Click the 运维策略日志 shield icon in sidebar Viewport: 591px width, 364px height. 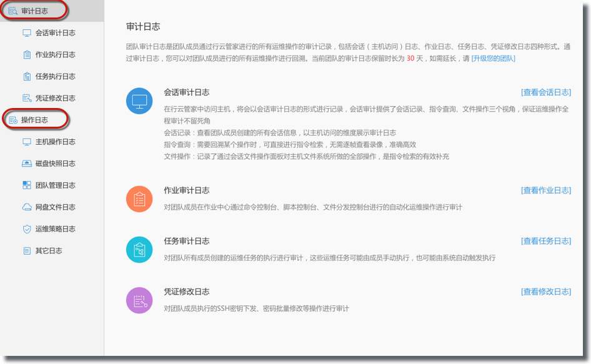point(27,229)
